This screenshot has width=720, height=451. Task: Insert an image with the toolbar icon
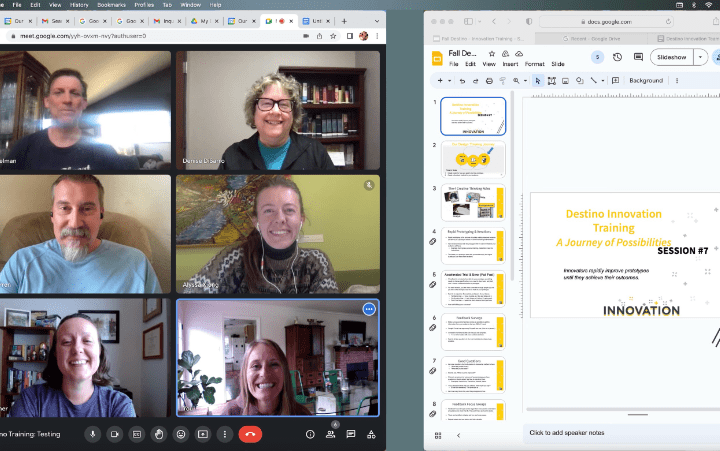[x=566, y=81]
